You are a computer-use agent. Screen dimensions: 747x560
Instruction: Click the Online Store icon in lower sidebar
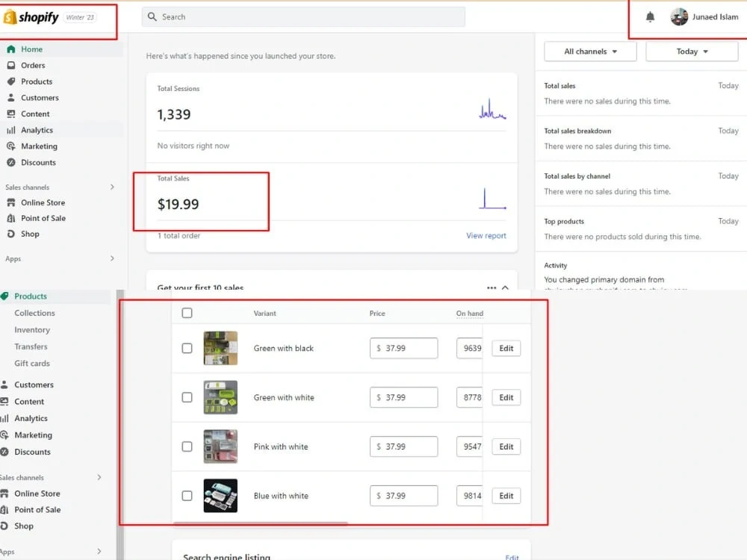4,494
